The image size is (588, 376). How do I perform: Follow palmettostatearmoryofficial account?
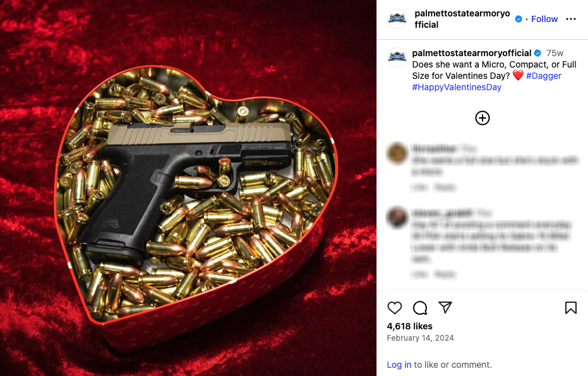tap(544, 19)
